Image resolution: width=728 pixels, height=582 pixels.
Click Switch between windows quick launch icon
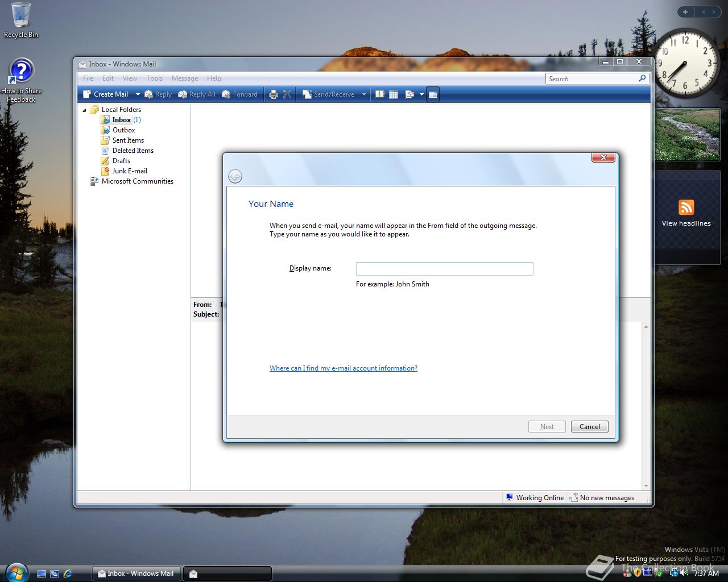pyautogui.click(x=55, y=573)
